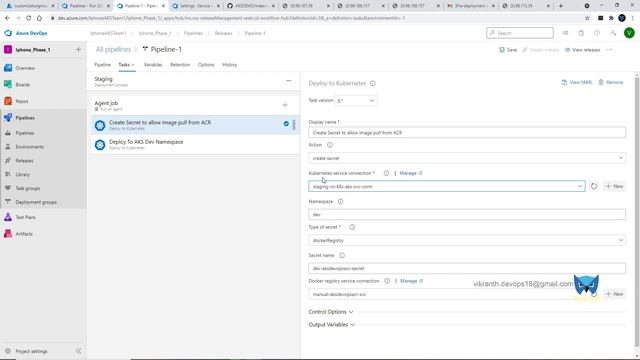The image size is (640, 360).
Task: Open the Docker registry service connection combo box
Action: (x=447, y=294)
